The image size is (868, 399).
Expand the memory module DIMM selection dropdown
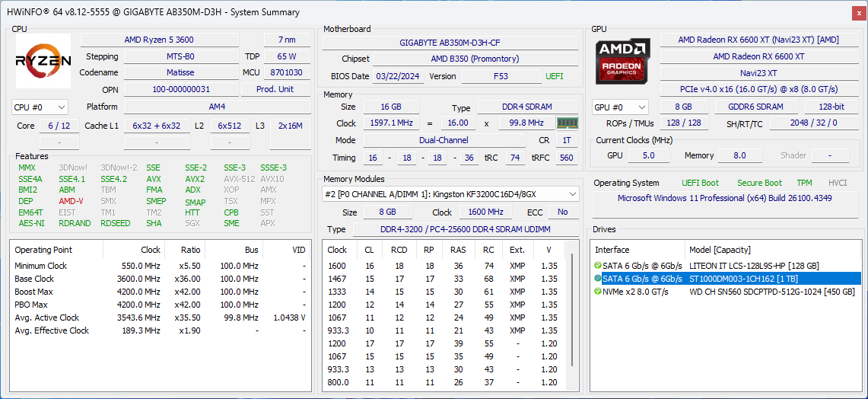pos(450,194)
